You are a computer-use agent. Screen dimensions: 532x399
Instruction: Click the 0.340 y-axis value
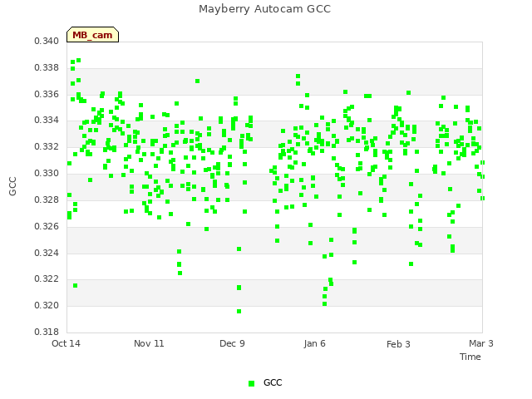(47, 41)
